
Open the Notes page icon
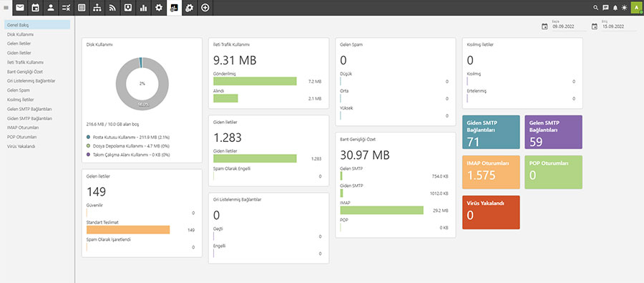click(82, 7)
